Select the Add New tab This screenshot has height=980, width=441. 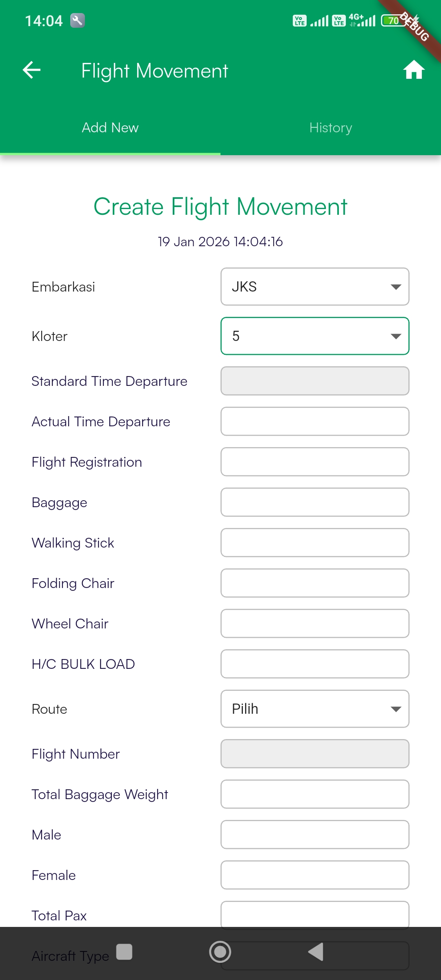click(x=110, y=128)
